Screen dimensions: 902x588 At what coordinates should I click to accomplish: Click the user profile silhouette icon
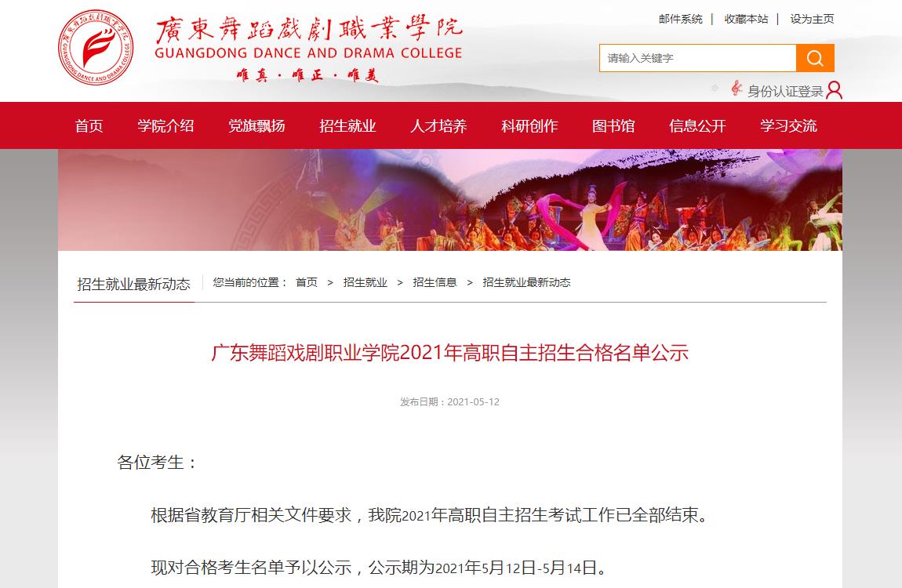(x=834, y=90)
